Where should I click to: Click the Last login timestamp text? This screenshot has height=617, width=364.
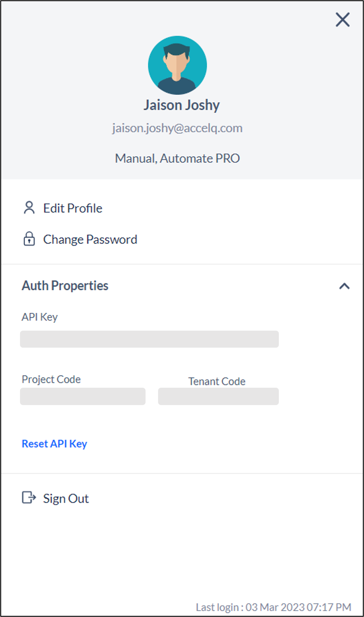[x=273, y=607]
